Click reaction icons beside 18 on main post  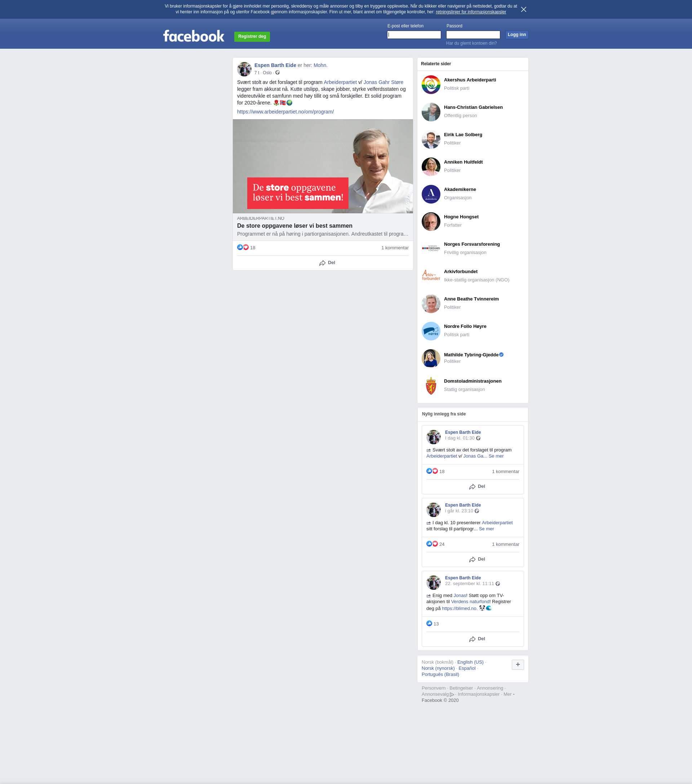click(243, 248)
